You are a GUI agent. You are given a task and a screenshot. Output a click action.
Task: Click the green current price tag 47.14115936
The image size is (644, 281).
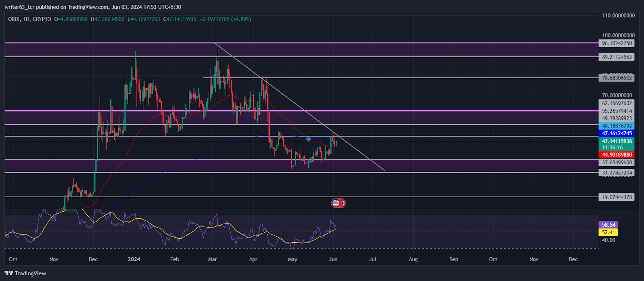[x=617, y=141]
